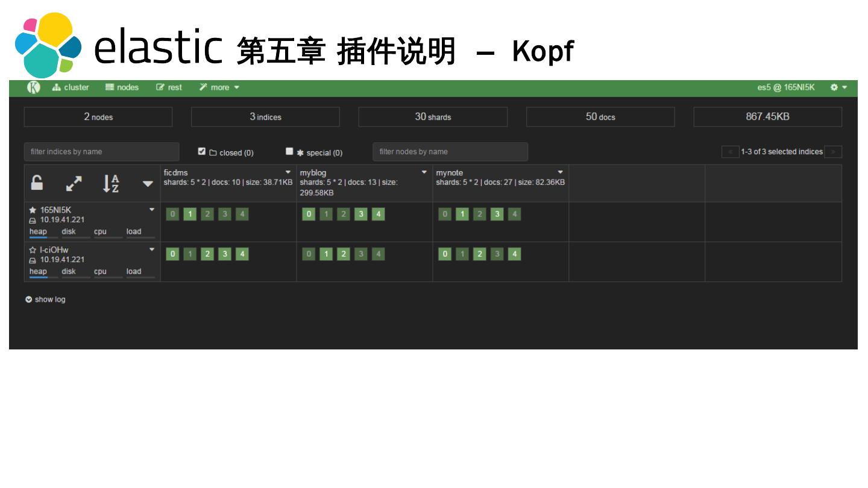
Task: Click the 3 indices summary box
Action: [265, 117]
